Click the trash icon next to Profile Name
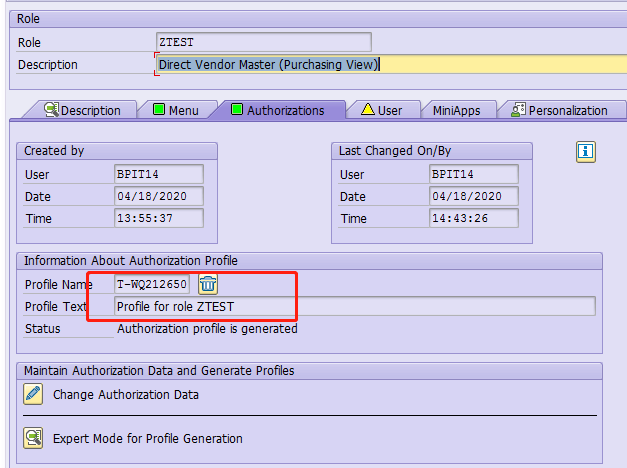This screenshot has width=627, height=468. (x=208, y=284)
